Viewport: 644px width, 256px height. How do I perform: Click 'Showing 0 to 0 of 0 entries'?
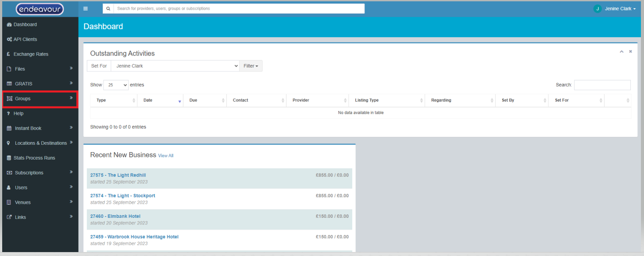118,127
